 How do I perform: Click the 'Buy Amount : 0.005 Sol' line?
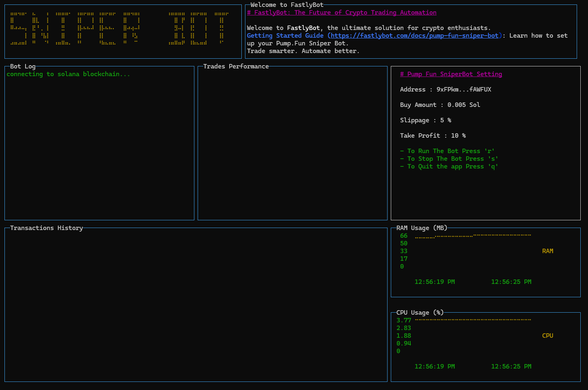coord(440,105)
